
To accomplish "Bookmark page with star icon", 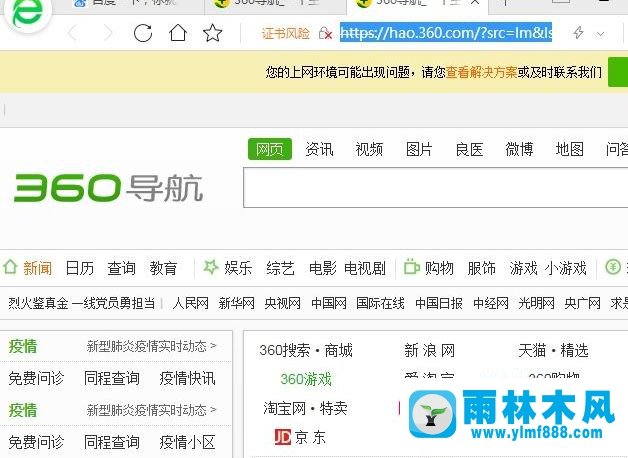I will 212,33.
